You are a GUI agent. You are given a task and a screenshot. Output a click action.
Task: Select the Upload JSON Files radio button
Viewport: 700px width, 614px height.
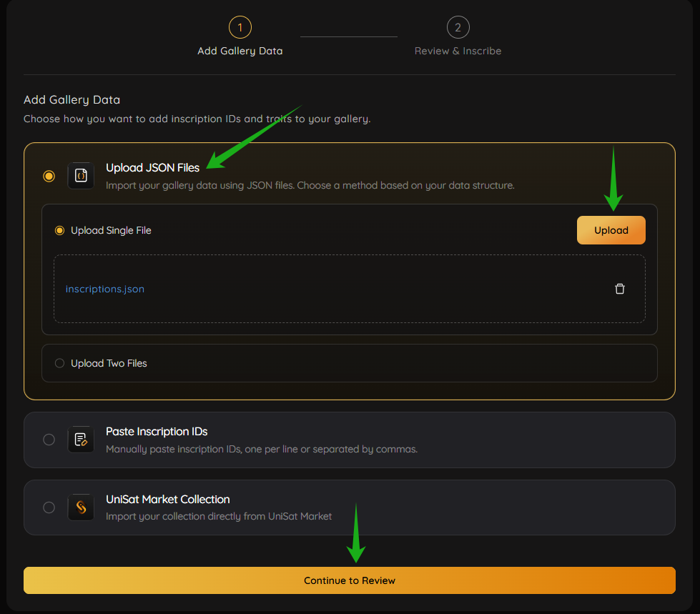coord(49,176)
